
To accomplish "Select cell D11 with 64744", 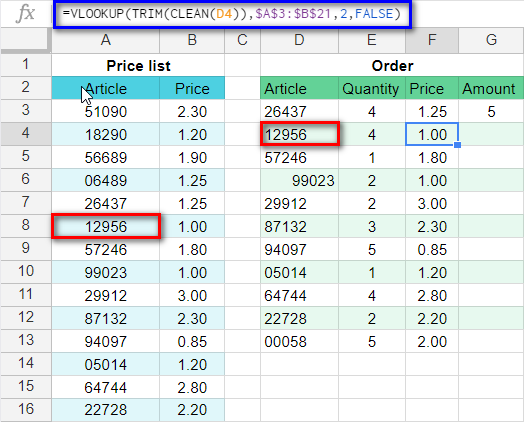I will [x=299, y=295].
